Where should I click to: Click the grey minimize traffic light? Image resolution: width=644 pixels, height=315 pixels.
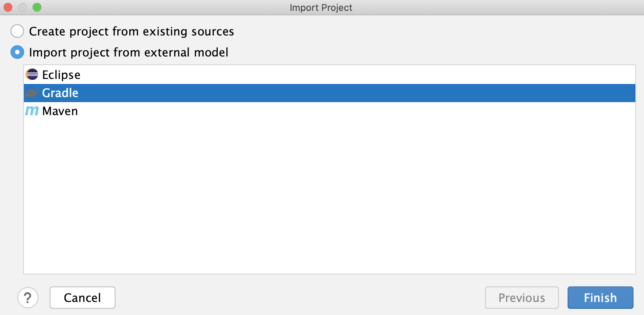[x=22, y=7]
